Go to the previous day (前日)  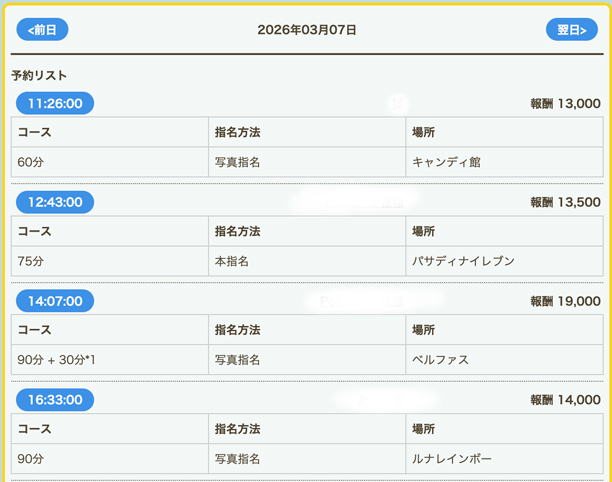42,30
